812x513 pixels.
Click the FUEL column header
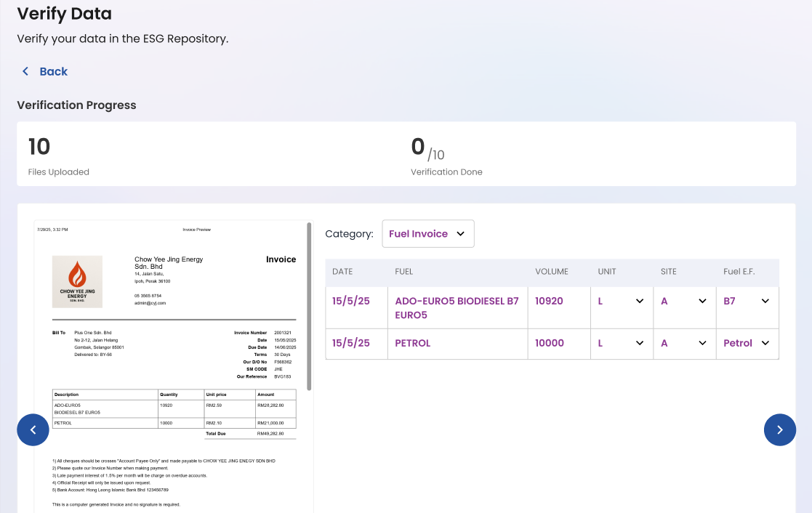click(x=404, y=272)
